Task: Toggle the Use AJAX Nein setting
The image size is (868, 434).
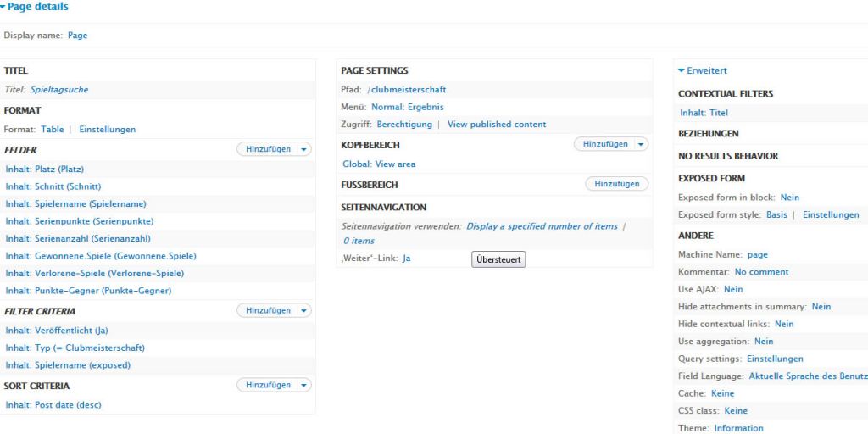Action: pos(732,290)
